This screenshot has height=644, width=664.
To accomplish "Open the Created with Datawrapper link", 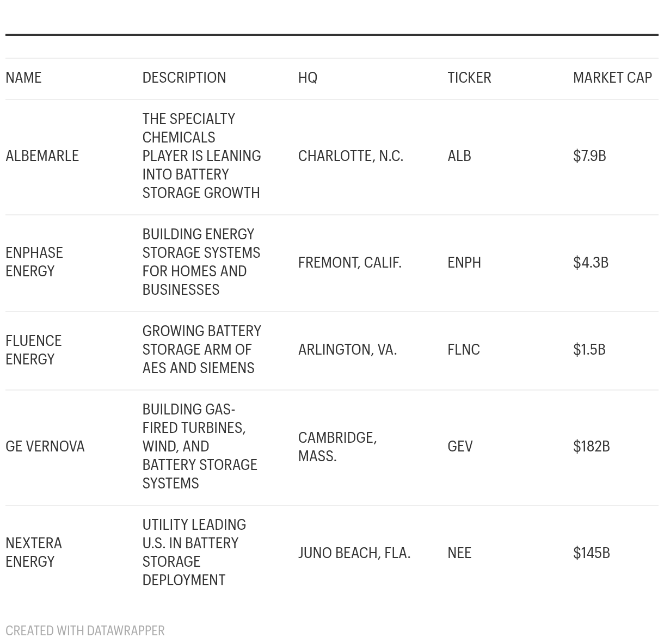I will point(85,630).
